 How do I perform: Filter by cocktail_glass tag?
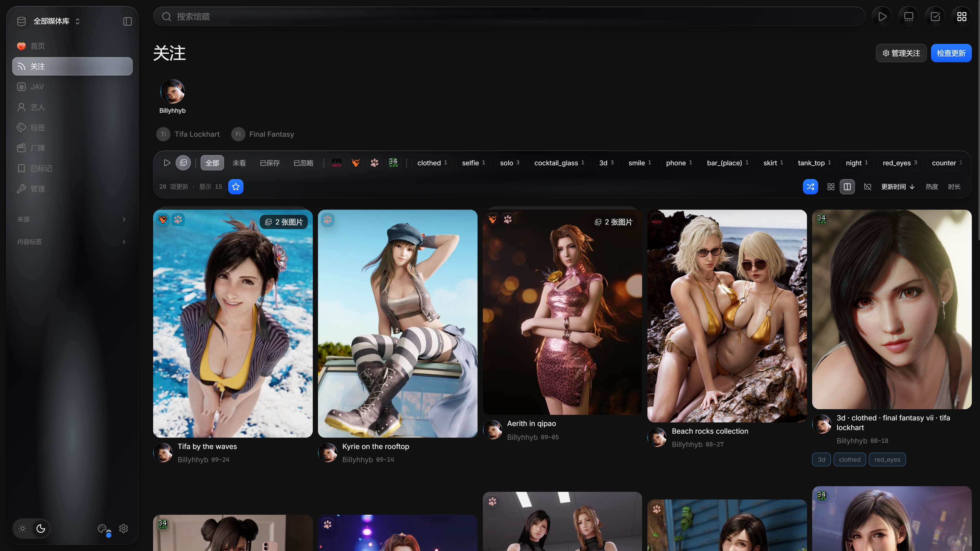[559, 163]
